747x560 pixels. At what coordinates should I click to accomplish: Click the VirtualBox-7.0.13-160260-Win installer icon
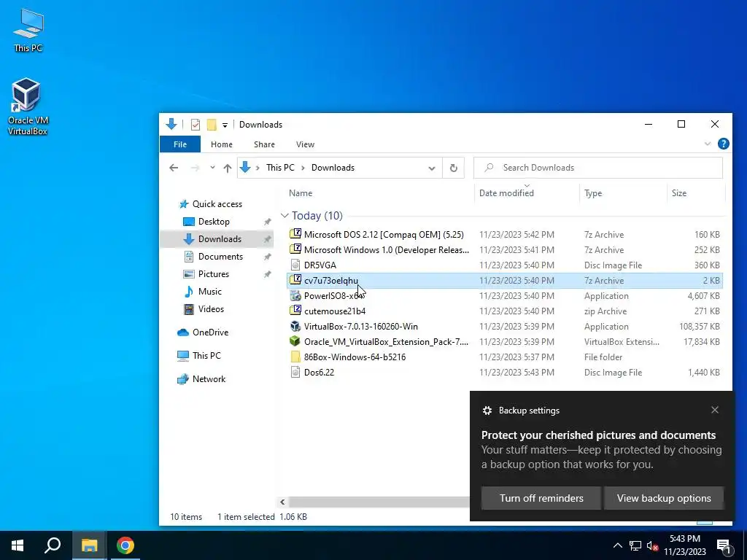coord(295,326)
